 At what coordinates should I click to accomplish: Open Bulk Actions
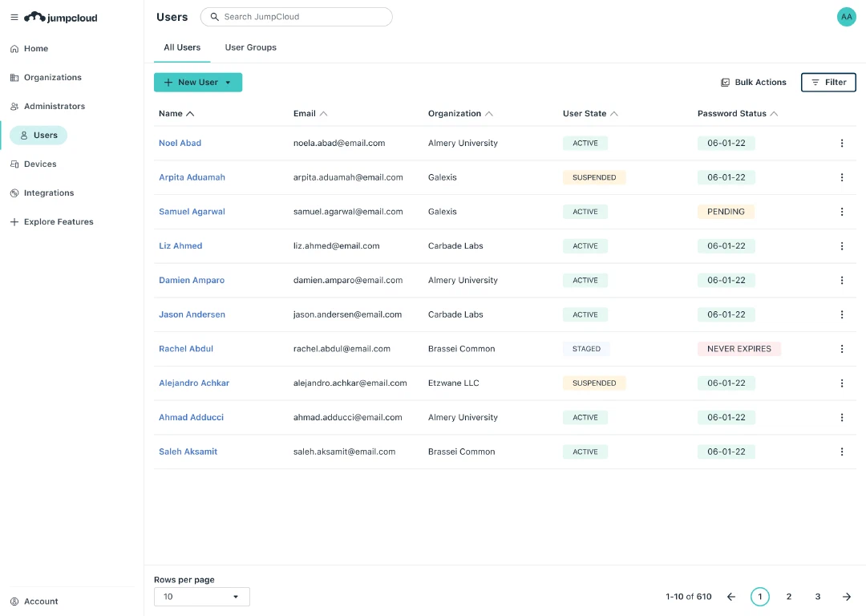[x=753, y=83]
